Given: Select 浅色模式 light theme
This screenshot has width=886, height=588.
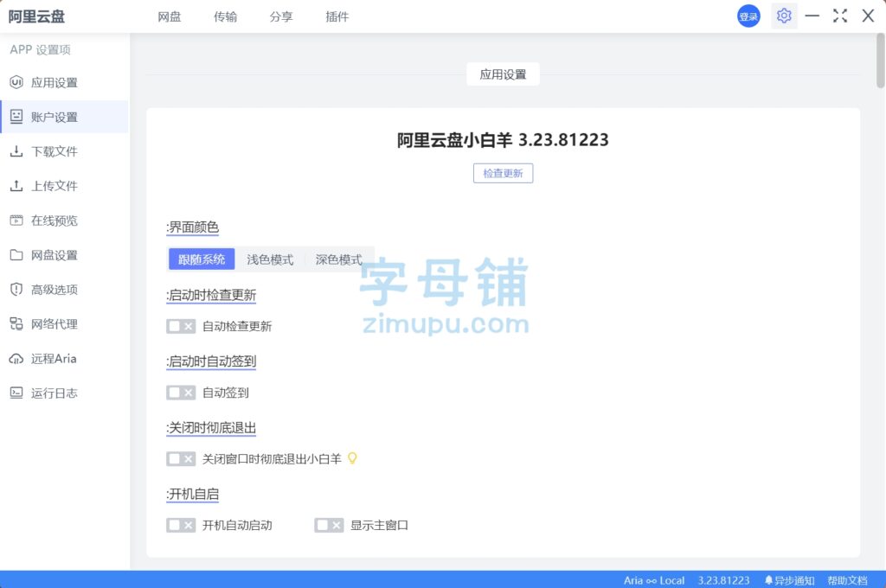Looking at the screenshot, I should click(x=270, y=259).
